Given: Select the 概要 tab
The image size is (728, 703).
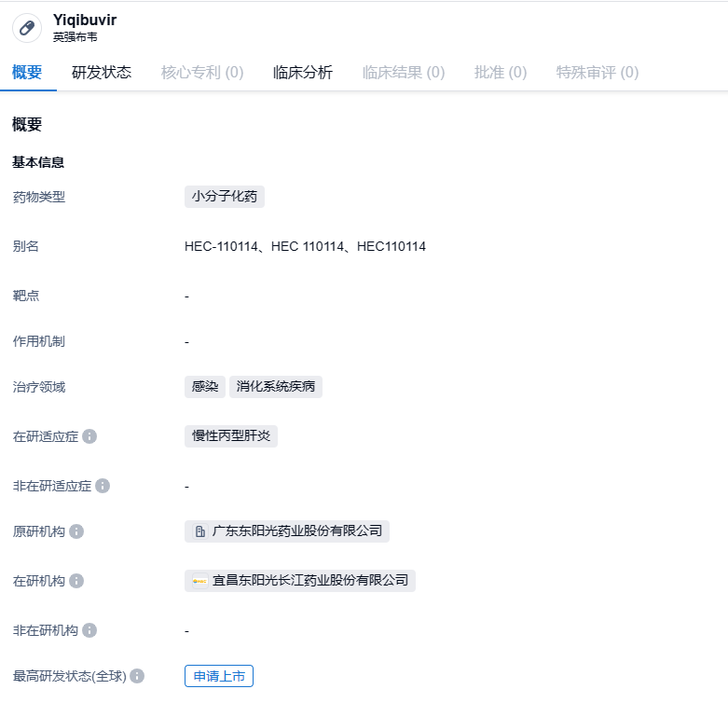Looking at the screenshot, I should 27,73.
